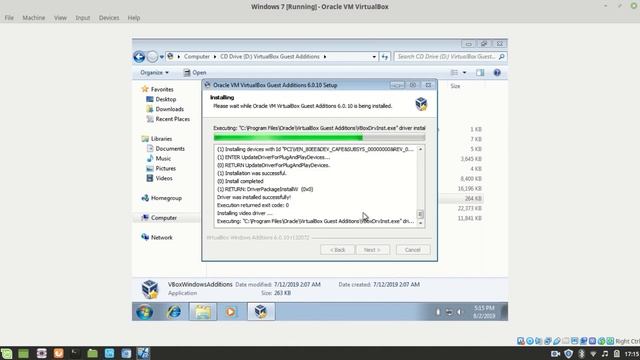Open the Input menu
The height and width of the screenshot is (360, 640).
coord(82,18)
